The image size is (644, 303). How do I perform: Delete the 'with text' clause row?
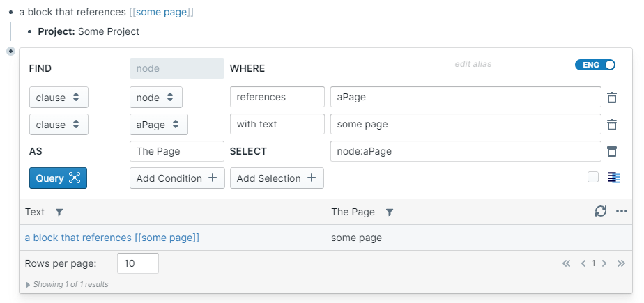point(612,125)
